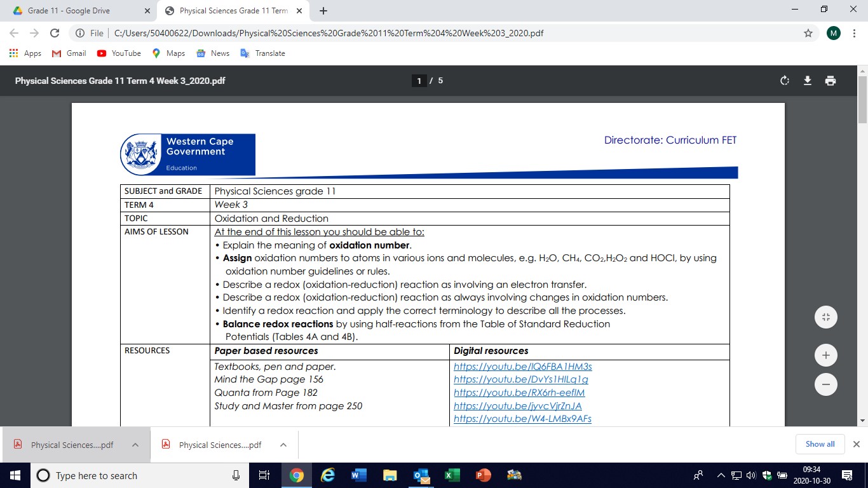Viewport: 868px width, 488px height.
Task: Click the Windows search box
Action: coord(140,475)
